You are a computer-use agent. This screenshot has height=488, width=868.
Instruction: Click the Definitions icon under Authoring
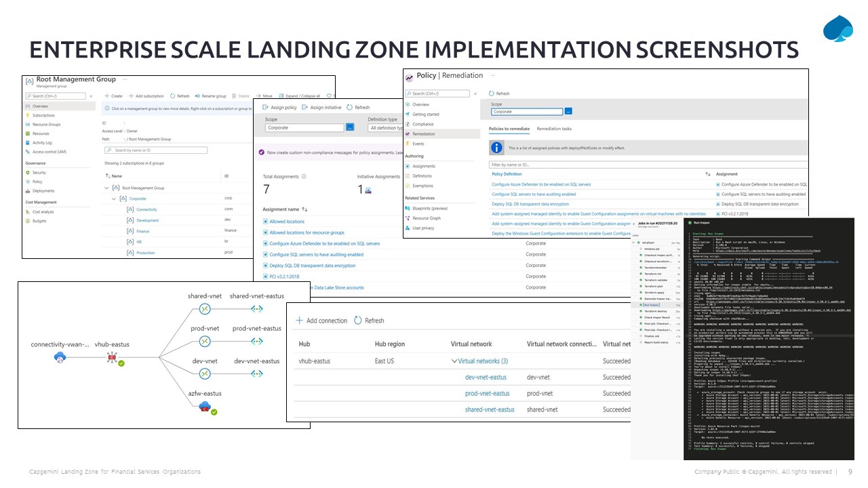click(x=408, y=176)
